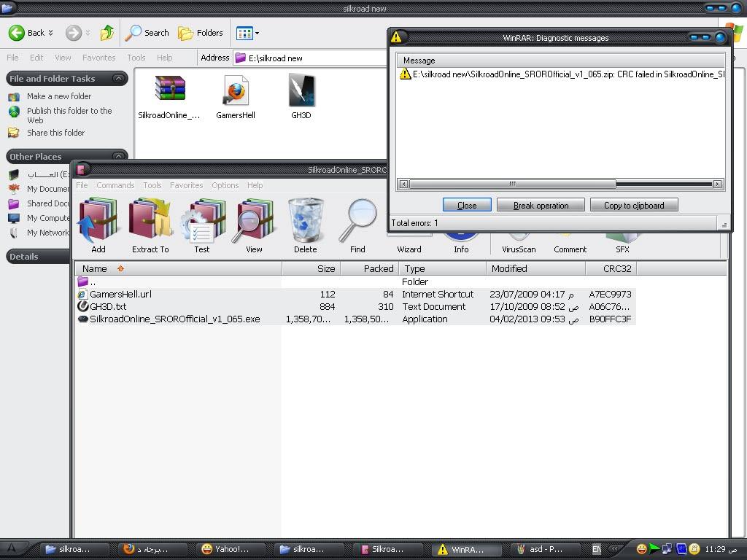Open the View tool in WinRAR

click(254, 225)
